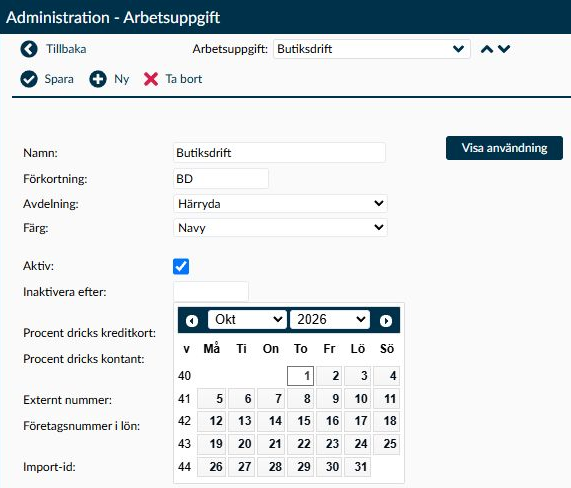The height and width of the screenshot is (488, 571).
Task: Select October 6 in the calendar
Action: click(241, 399)
